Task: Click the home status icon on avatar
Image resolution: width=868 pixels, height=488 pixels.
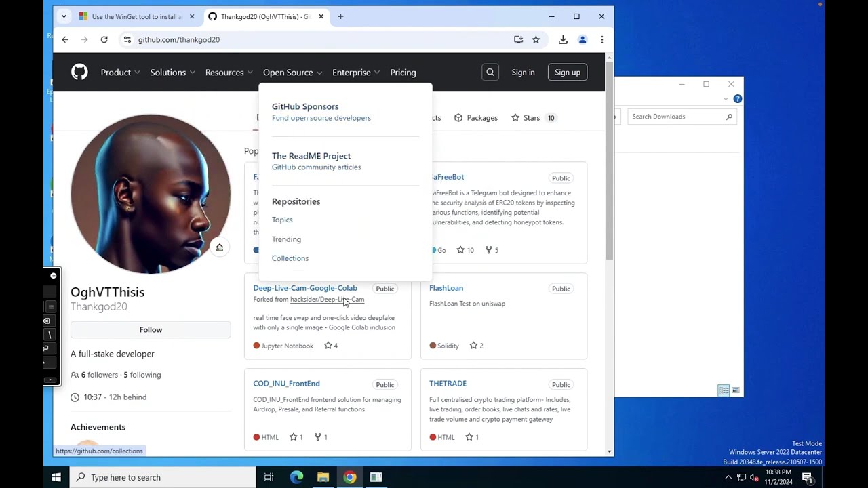Action: point(219,247)
